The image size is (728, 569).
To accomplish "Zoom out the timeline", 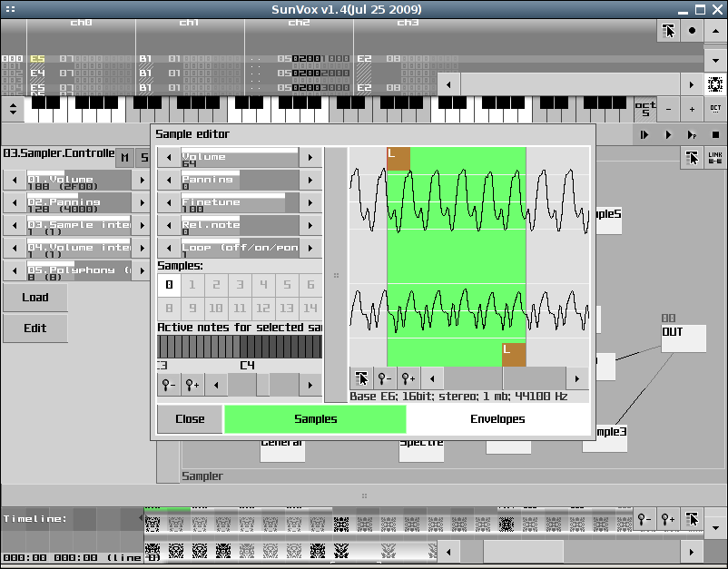I will (x=644, y=519).
